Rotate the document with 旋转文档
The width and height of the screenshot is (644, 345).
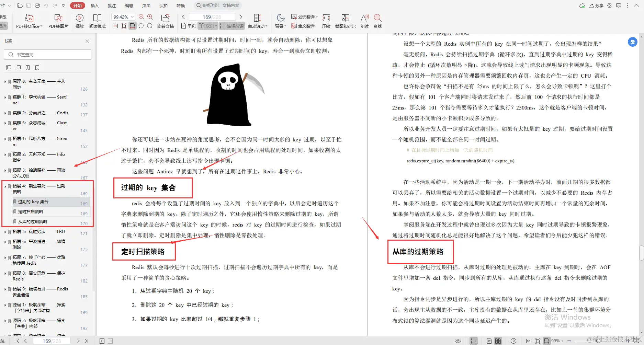(166, 21)
